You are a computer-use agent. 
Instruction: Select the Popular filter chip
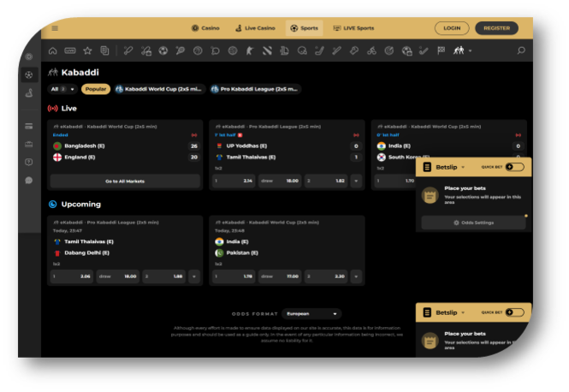pos(96,89)
